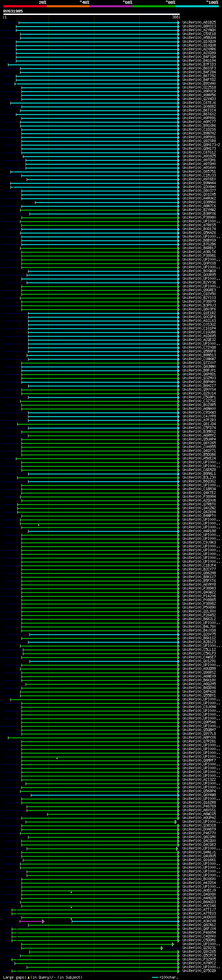Select the UniRef100_B9NA44 label
222x980 pixels.
point(199,183)
